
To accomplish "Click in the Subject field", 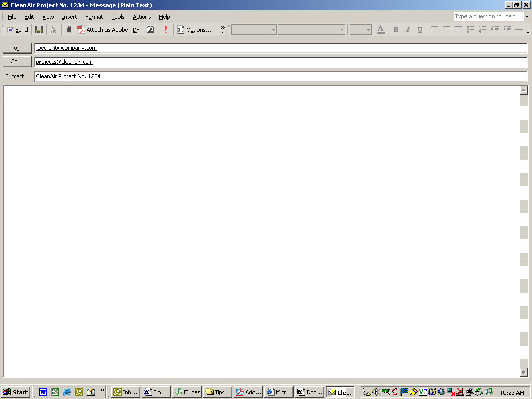I will click(281, 76).
